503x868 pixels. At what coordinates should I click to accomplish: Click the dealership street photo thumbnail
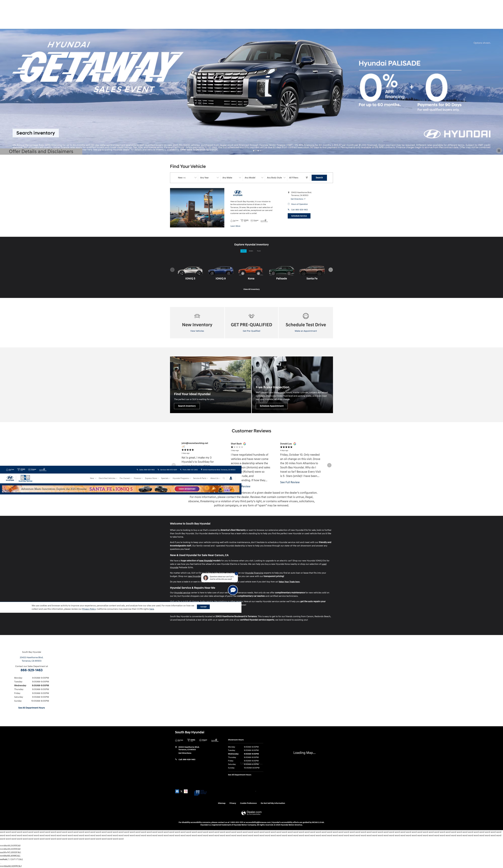pyautogui.click(x=197, y=208)
